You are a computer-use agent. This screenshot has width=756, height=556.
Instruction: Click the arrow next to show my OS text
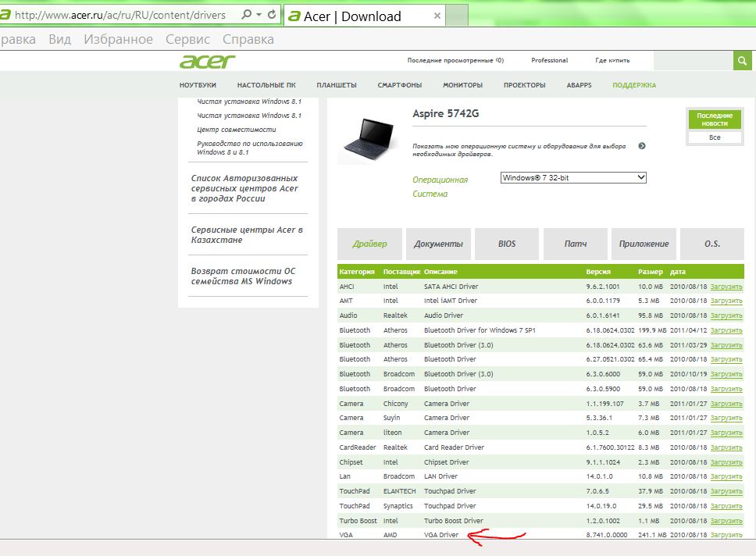tap(642, 146)
